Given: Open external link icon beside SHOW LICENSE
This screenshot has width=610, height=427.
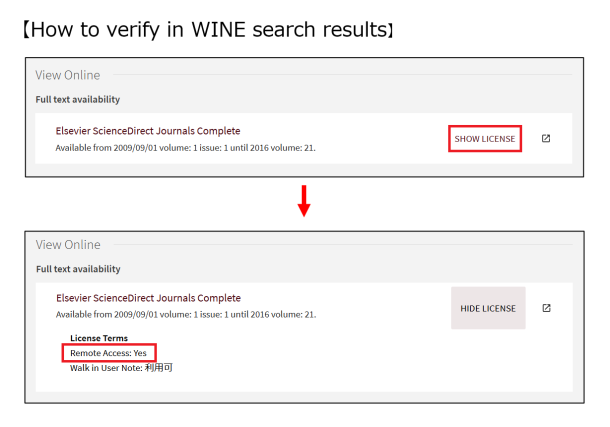Looking at the screenshot, I should click(546, 138).
